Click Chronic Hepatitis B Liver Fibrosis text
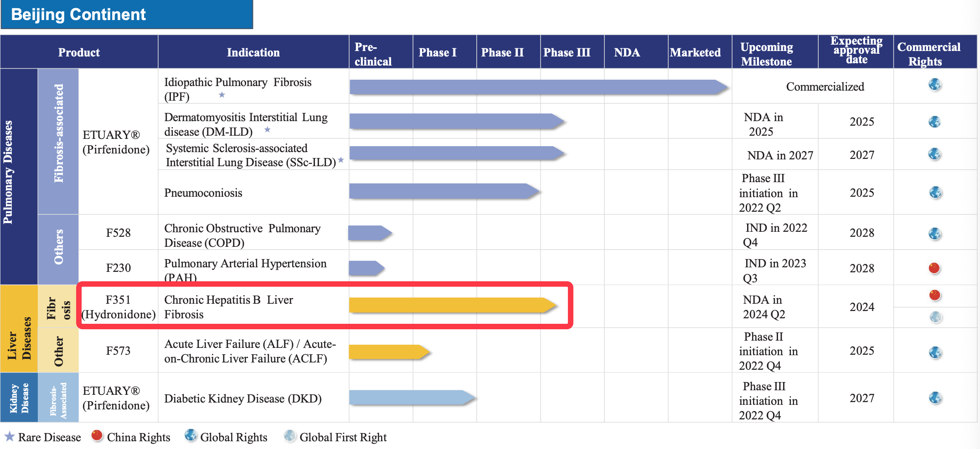This screenshot has height=449, width=980. [x=229, y=307]
